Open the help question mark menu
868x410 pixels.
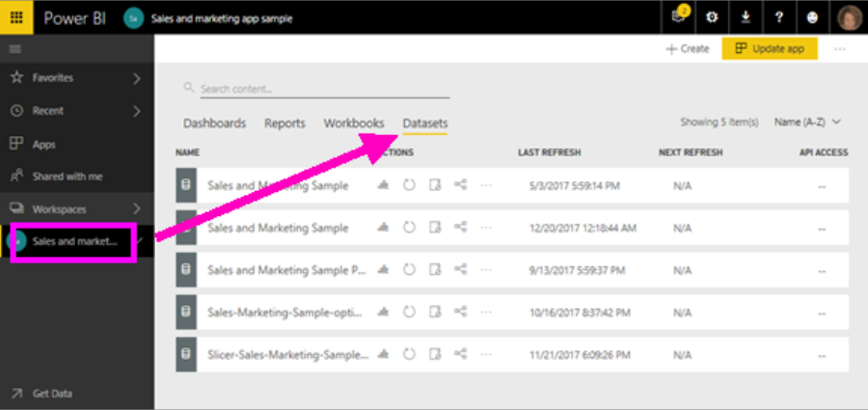pyautogui.click(x=779, y=17)
